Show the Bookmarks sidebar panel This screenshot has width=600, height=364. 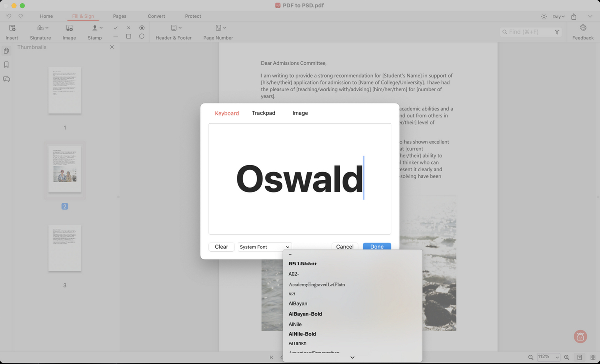coord(6,65)
